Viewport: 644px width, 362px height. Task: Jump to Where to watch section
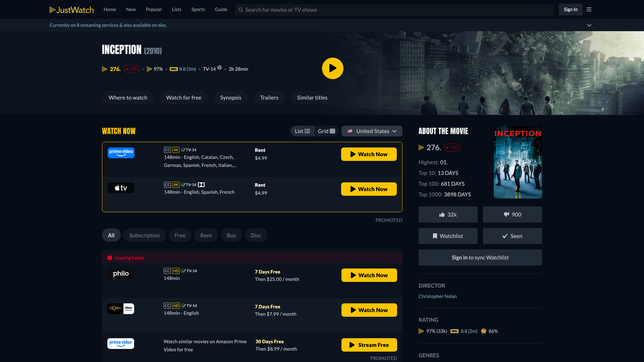(128, 98)
